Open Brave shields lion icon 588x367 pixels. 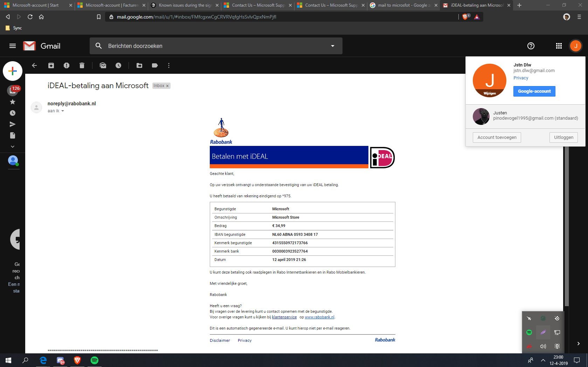tap(465, 16)
